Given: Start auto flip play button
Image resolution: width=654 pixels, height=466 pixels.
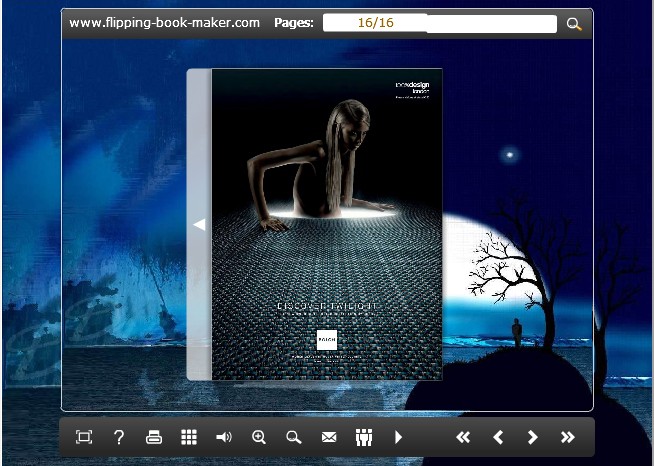Looking at the screenshot, I should pyautogui.click(x=398, y=437).
